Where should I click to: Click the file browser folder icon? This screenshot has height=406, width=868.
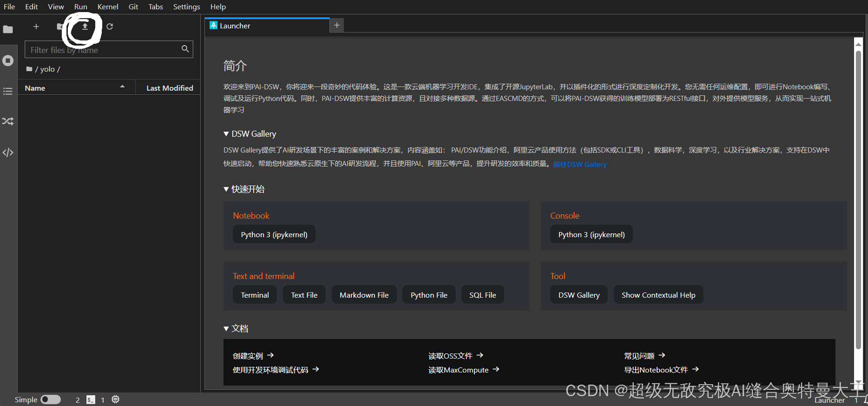(x=8, y=30)
